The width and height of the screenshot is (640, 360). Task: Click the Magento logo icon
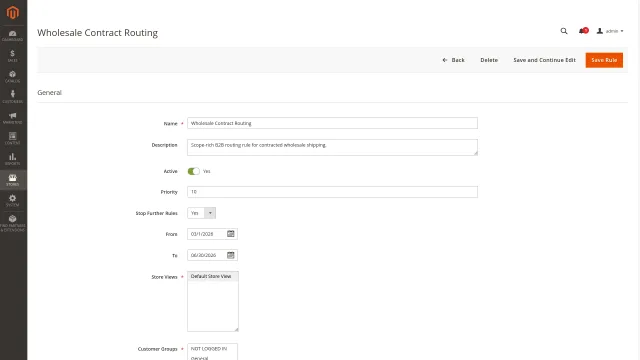click(x=13, y=13)
